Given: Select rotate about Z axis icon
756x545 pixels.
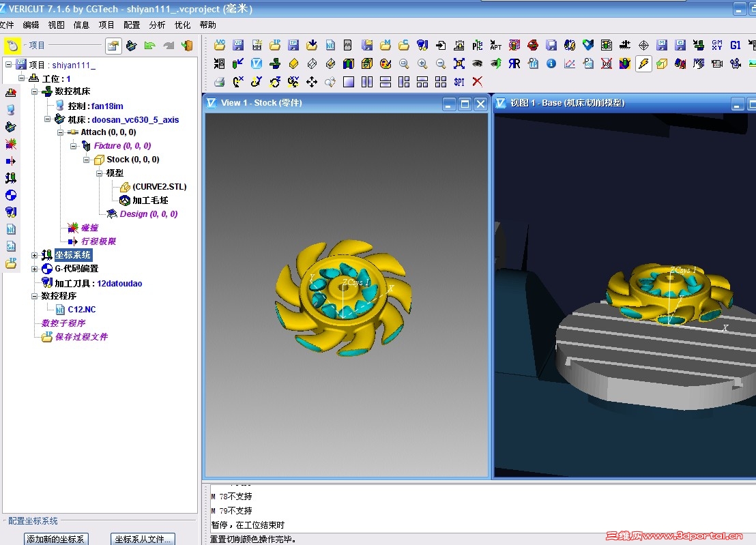Looking at the screenshot, I should pyautogui.click(x=275, y=82).
